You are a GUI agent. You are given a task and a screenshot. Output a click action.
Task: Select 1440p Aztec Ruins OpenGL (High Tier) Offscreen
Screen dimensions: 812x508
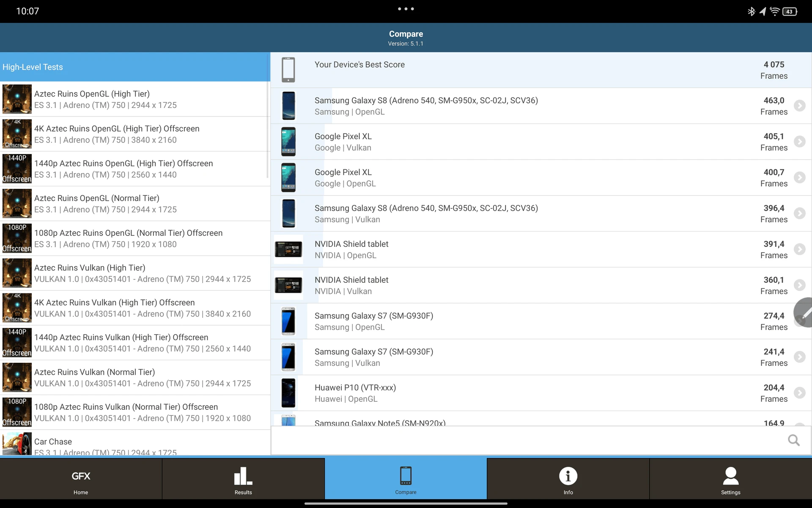pyautogui.click(x=135, y=169)
